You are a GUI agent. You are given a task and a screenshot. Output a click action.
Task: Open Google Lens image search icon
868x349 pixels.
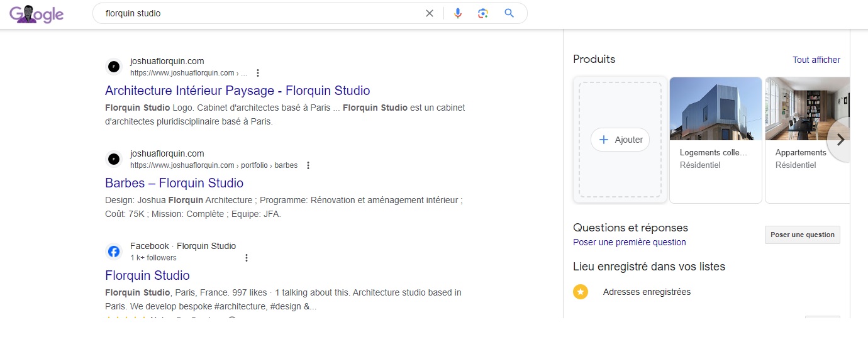point(483,13)
